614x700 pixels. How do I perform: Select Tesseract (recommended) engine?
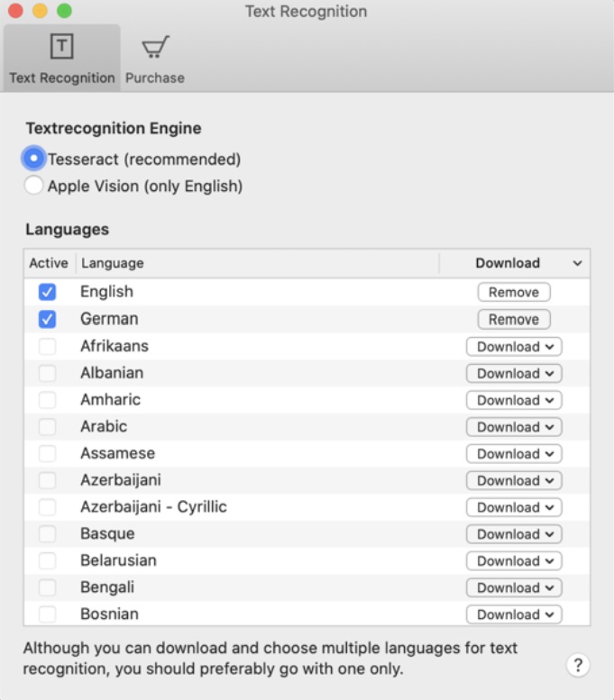33,159
